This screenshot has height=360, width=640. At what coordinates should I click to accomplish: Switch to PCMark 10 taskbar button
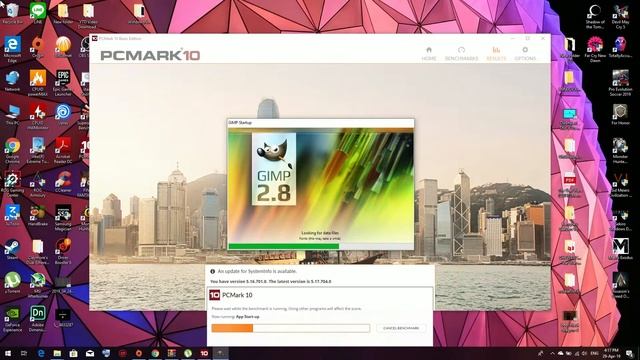pyautogui.click(x=204, y=353)
